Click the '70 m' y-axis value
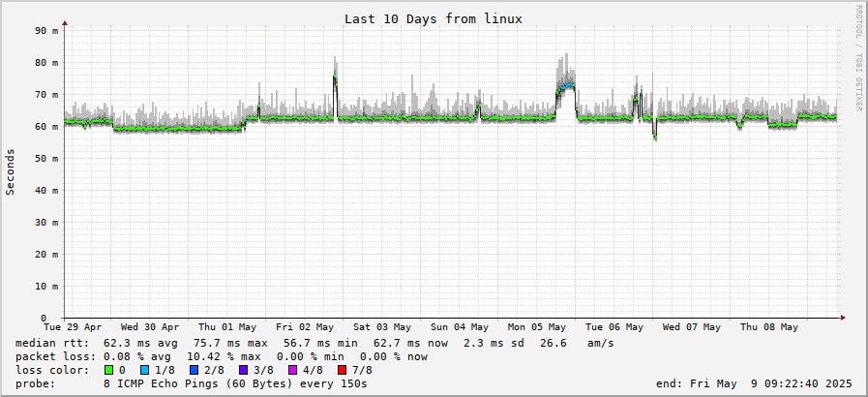The width and height of the screenshot is (868, 397). tap(47, 95)
